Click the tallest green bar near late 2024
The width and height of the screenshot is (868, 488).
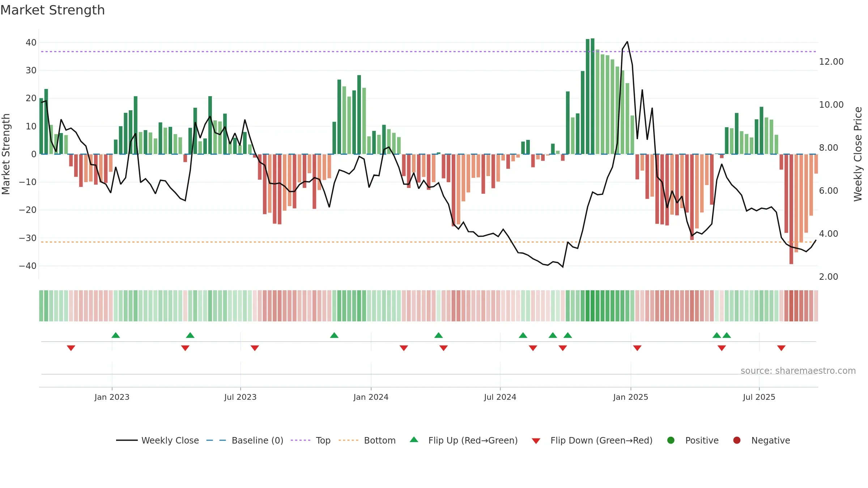[x=592, y=96]
